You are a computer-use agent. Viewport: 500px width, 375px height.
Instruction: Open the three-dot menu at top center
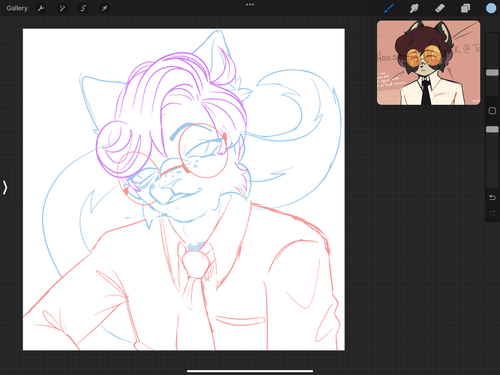click(250, 5)
